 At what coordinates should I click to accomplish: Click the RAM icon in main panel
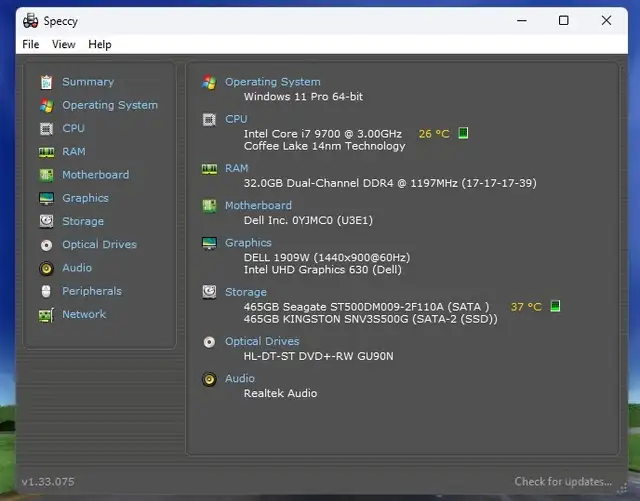point(209,169)
